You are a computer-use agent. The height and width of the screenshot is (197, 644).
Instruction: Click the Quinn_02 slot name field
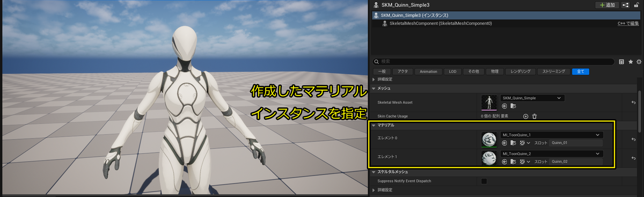pyautogui.click(x=576, y=162)
